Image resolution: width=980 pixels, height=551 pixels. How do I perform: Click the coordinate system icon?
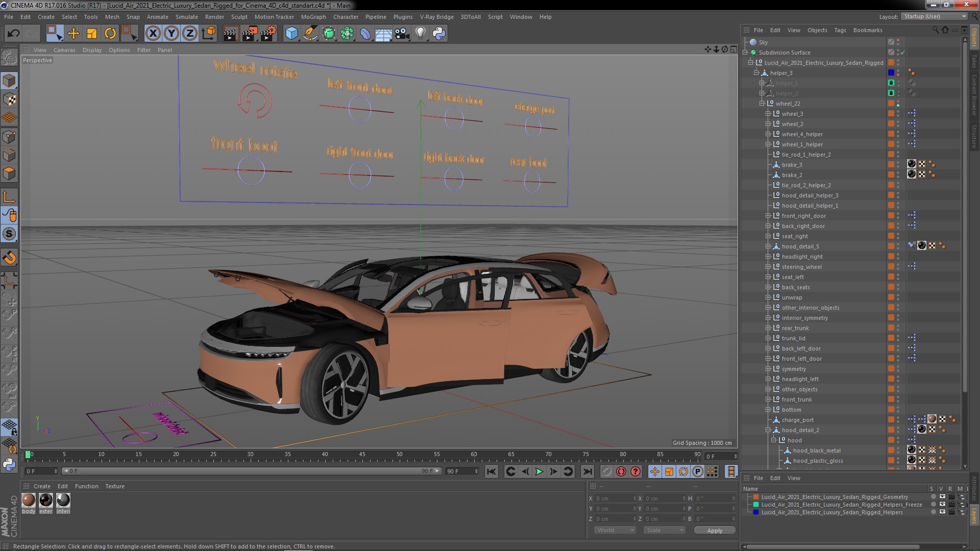pyautogui.click(x=209, y=34)
